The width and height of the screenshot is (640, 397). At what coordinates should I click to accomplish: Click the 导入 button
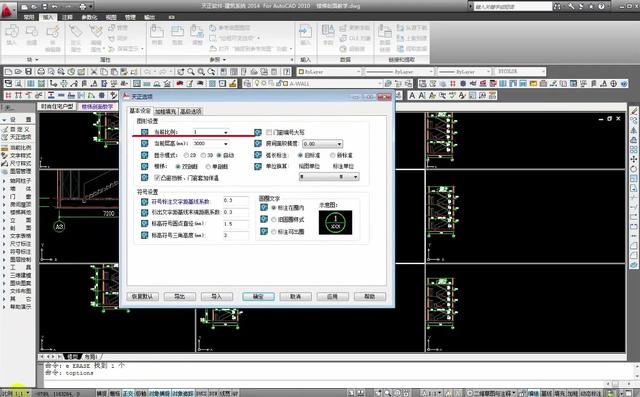coord(217,297)
